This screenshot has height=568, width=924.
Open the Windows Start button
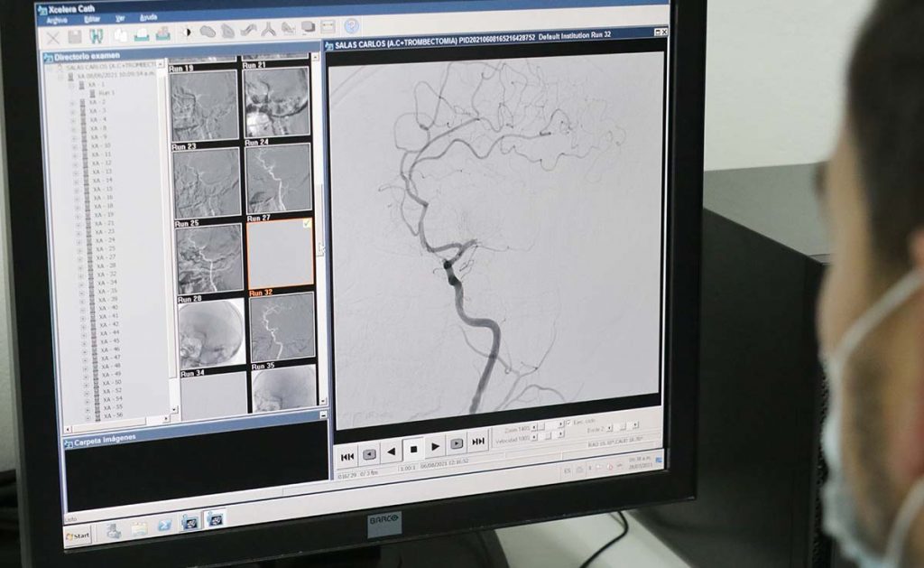click(x=78, y=535)
